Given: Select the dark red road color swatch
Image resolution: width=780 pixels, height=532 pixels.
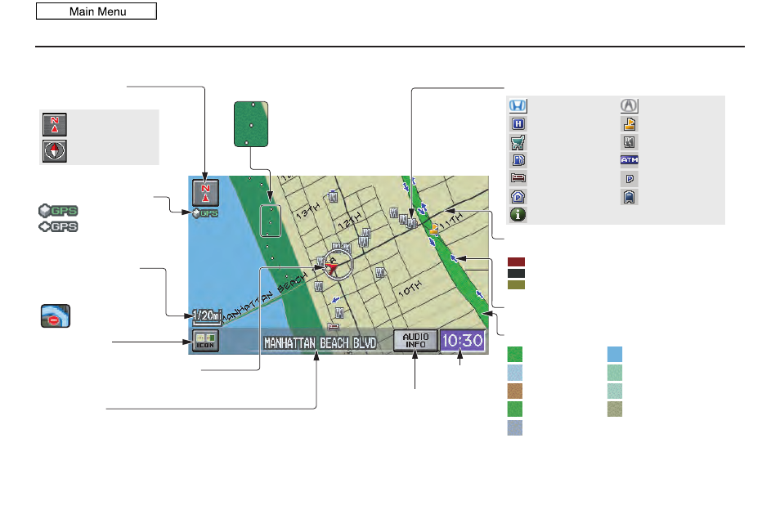Looking at the screenshot, I should (517, 262).
